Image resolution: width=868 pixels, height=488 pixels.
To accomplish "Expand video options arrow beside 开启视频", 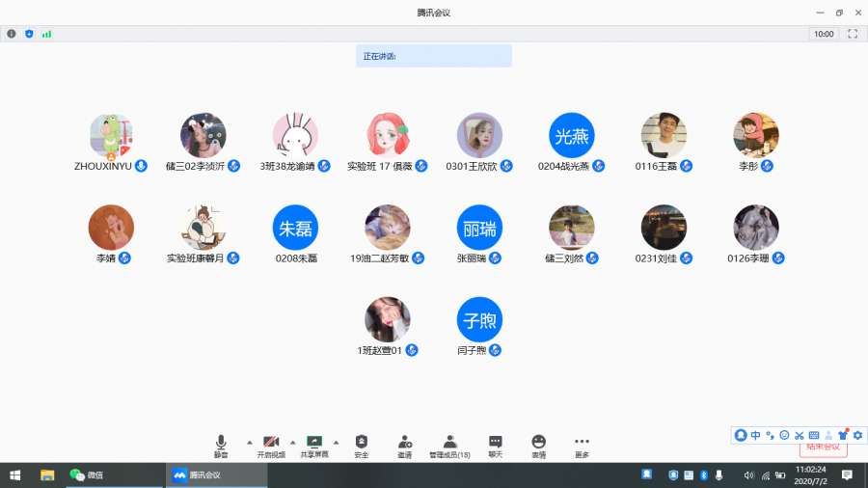I will [293, 441].
